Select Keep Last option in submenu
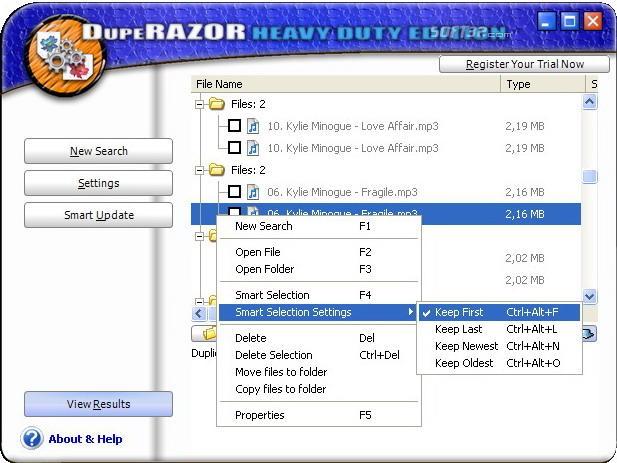This screenshot has width=617, height=463. click(x=499, y=329)
